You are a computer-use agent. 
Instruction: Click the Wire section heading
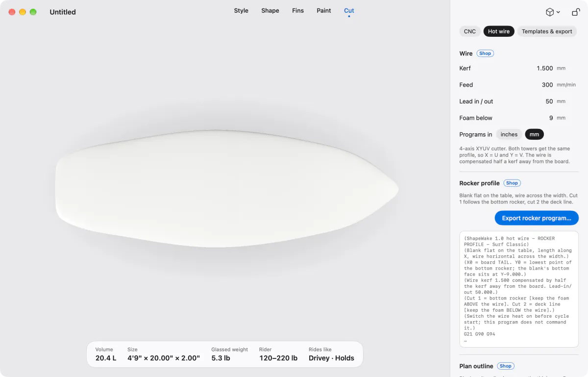(x=466, y=54)
